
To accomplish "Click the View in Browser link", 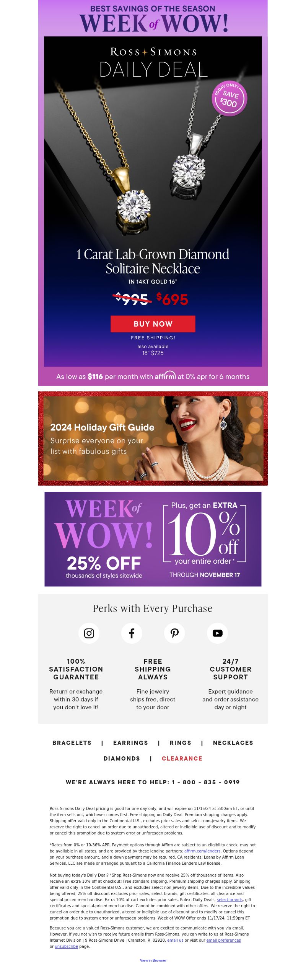I will (153, 960).
